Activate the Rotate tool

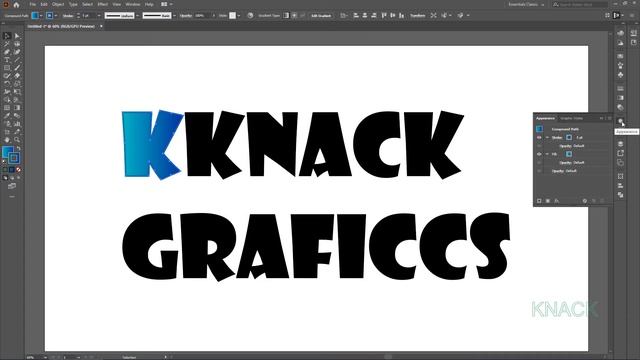[x=7, y=83]
